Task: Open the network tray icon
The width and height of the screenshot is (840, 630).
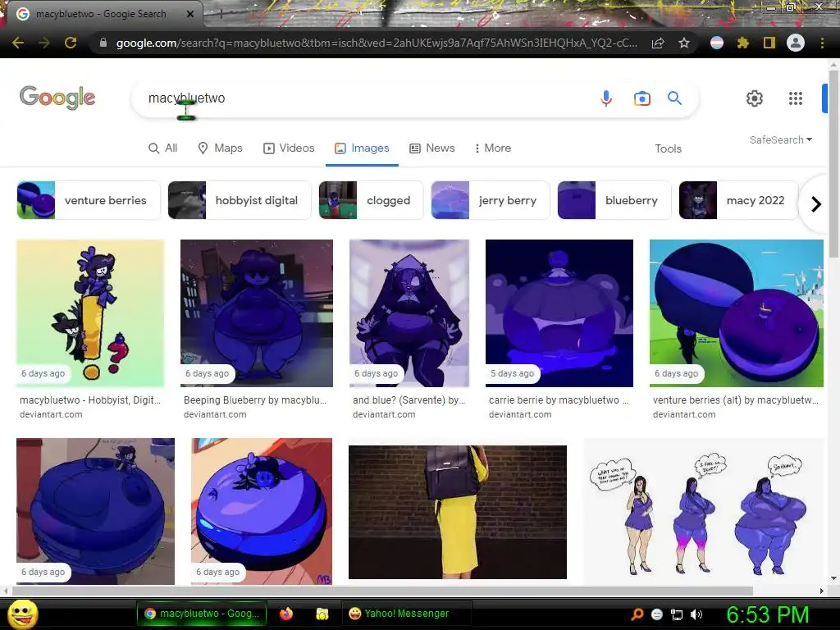Action: (x=677, y=614)
